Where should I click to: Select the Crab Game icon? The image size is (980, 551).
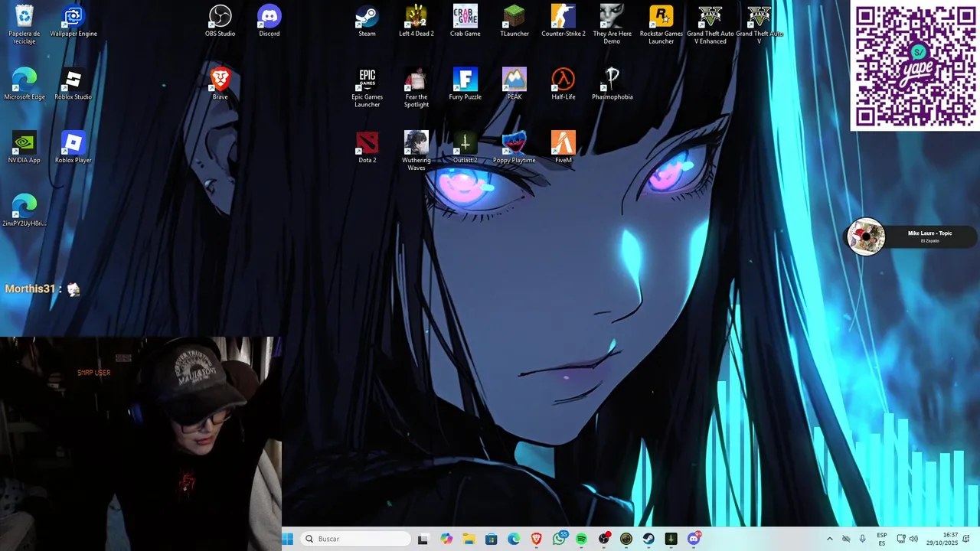pyautogui.click(x=465, y=21)
